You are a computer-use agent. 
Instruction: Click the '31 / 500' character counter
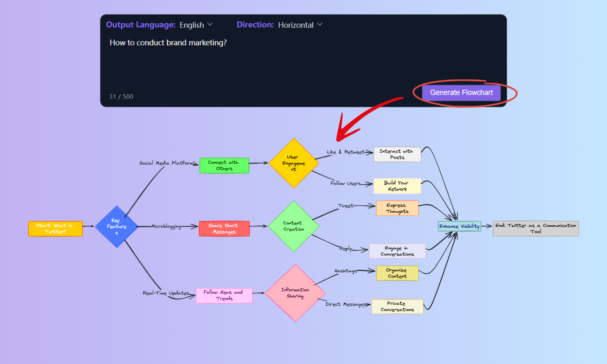(x=121, y=97)
